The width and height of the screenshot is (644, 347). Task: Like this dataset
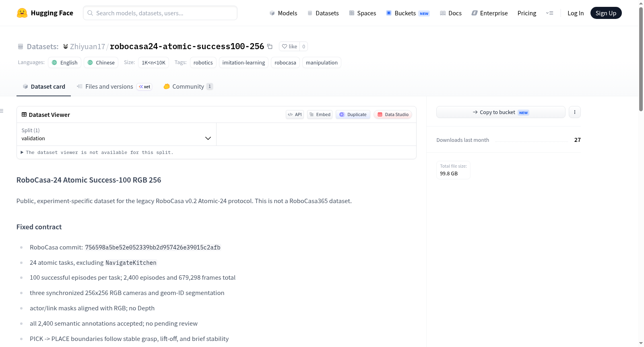(x=289, y=46)
